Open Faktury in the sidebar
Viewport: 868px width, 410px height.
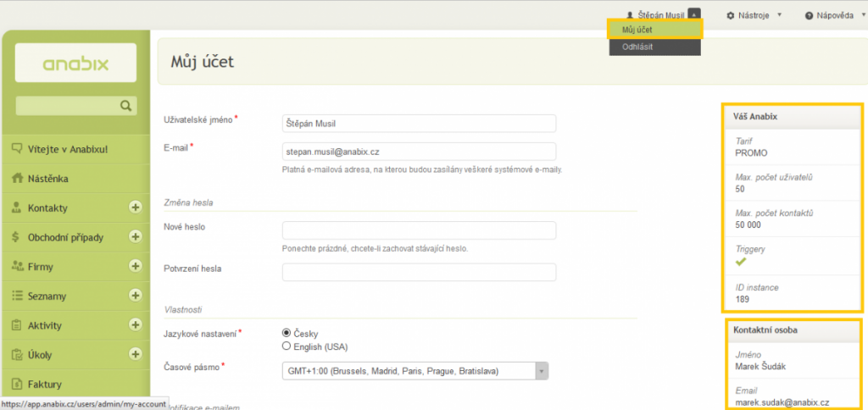pos(75,384)
